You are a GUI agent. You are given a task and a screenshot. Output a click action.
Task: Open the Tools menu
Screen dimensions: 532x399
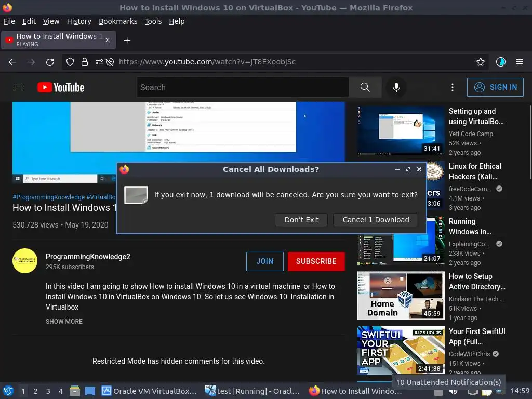click(x=153, y=21)
